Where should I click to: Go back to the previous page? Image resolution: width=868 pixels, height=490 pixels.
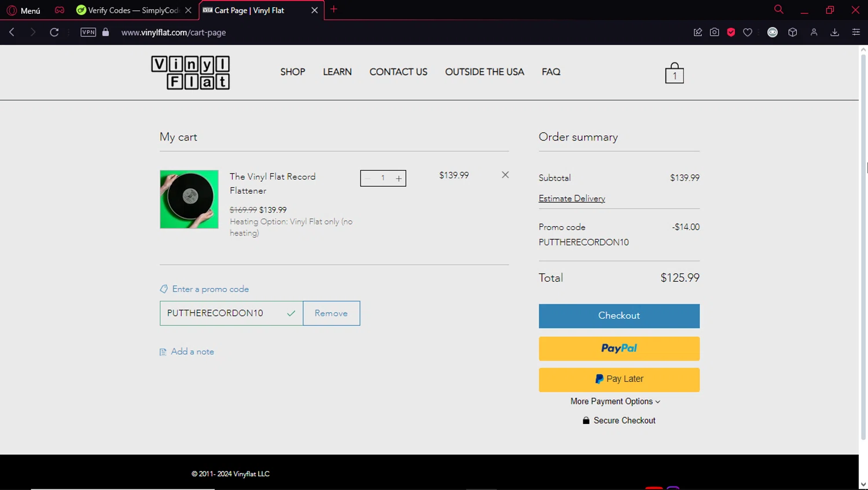(12, 32)
